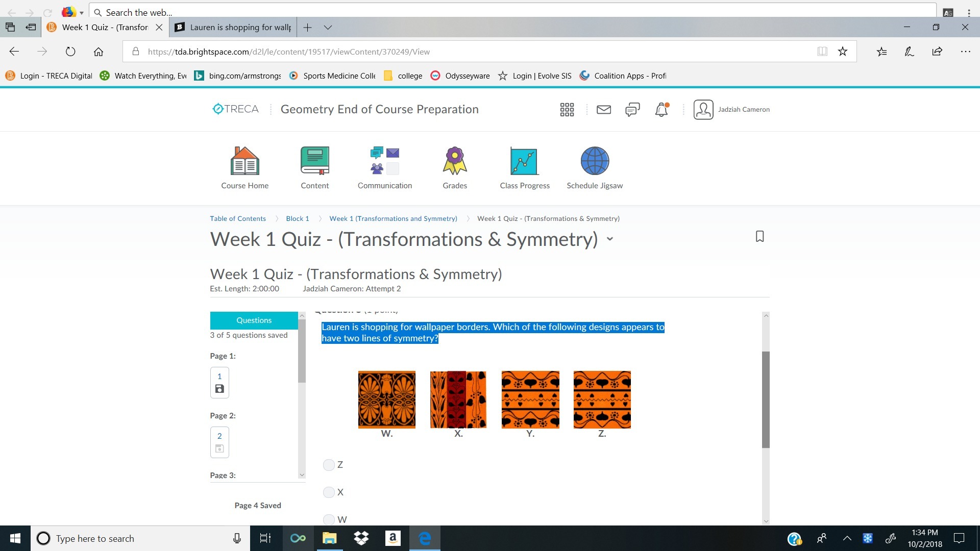Select answer option X
The image size is (980, 551).
pyautogui.click(x=329, y=492)
